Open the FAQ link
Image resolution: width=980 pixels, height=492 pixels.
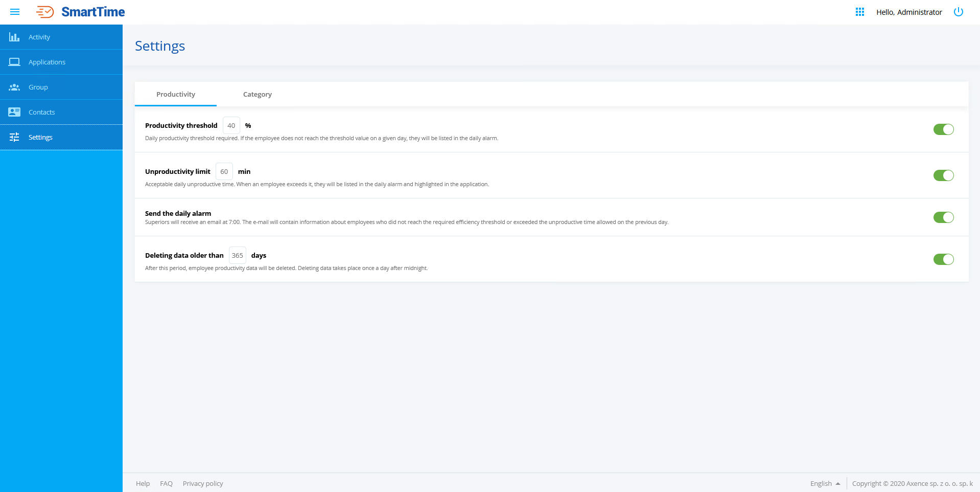(166, 483)
